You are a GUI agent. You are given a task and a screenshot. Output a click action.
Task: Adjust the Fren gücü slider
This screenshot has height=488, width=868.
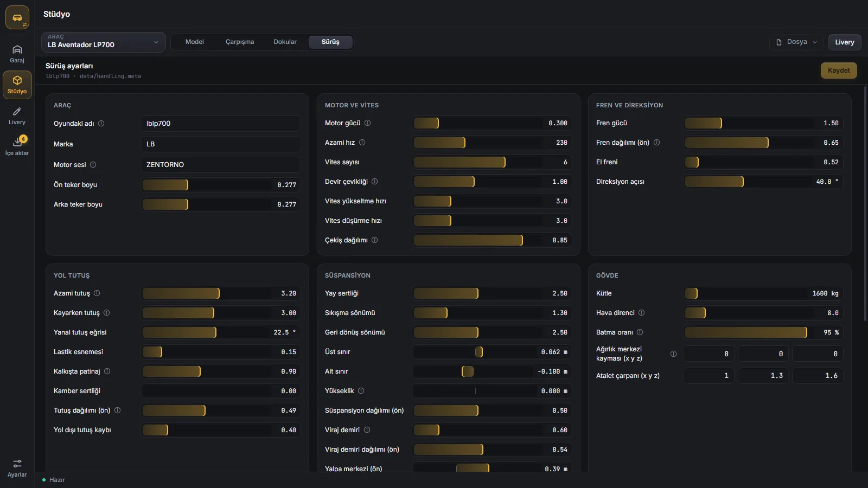[763, 123]
